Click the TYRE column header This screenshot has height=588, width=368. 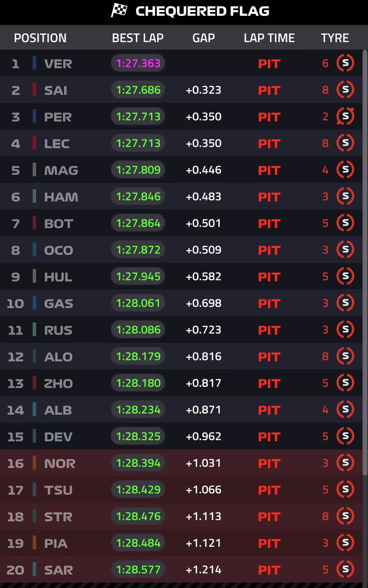pyautogui.click(x=335, y=38)
